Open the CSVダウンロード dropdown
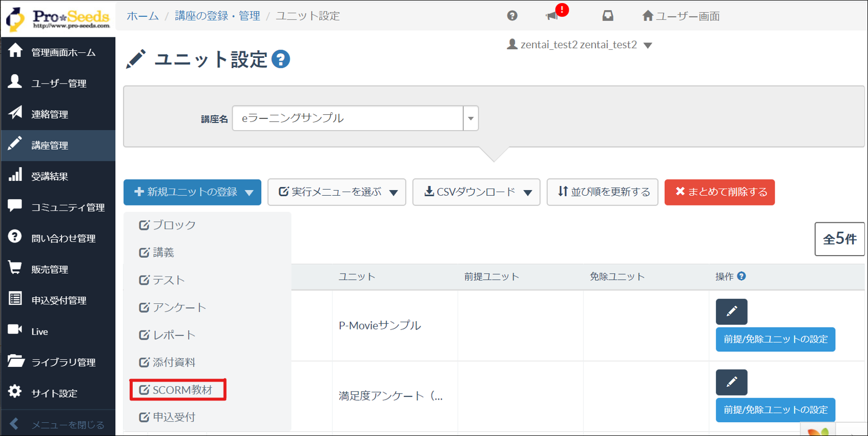868x436 pixels. coord(476,192)
